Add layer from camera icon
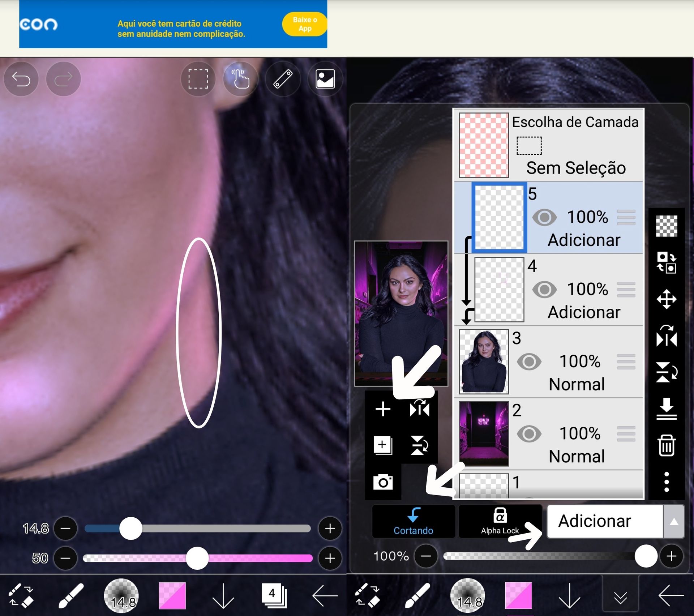The height and width of the screenshot is (616, 694). point(383,482)
